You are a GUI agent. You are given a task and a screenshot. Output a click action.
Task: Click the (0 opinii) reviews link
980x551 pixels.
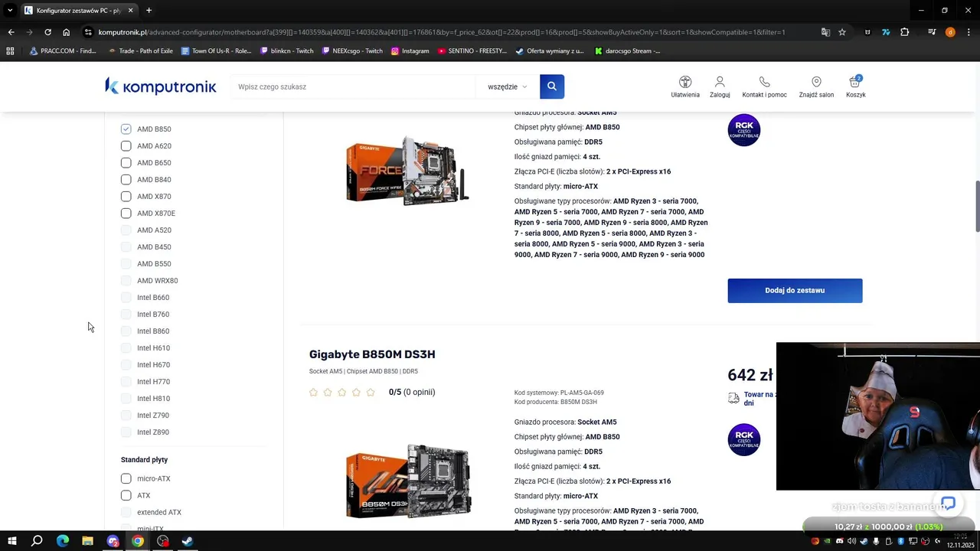click(419, 393)
